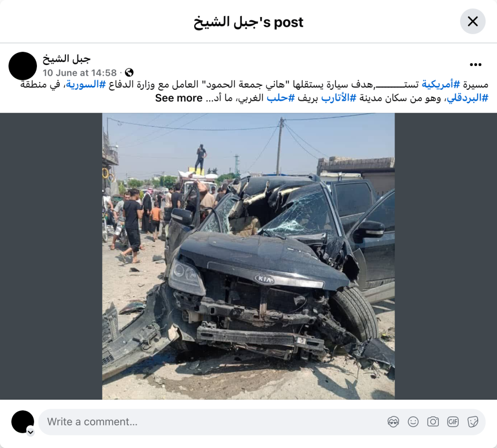Open the post author's profile picture

[x=22, y=66]
